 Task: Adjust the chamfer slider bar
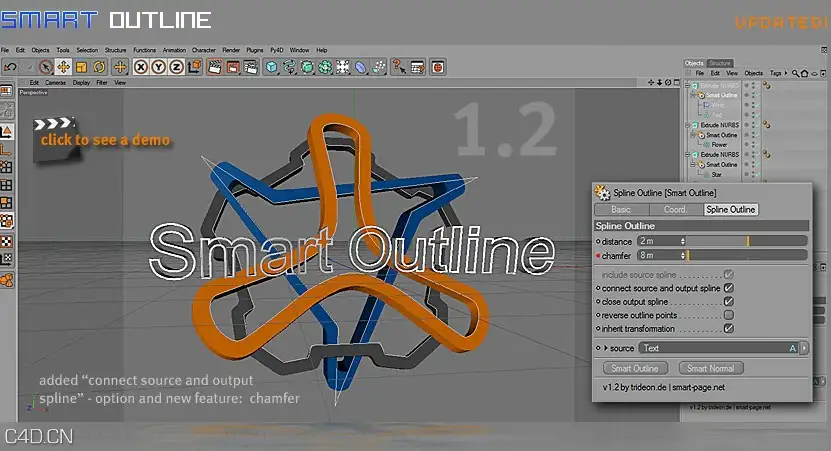tap(747, 255)
